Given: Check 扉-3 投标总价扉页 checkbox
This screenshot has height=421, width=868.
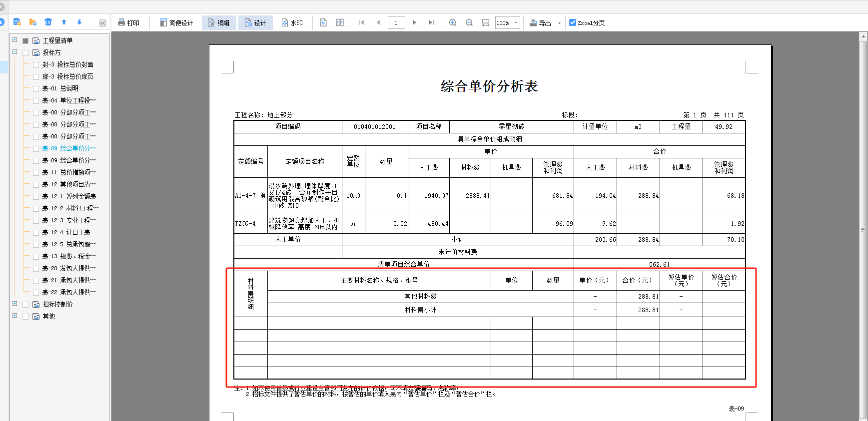Looking at the screenshot, I should (36, 76).
